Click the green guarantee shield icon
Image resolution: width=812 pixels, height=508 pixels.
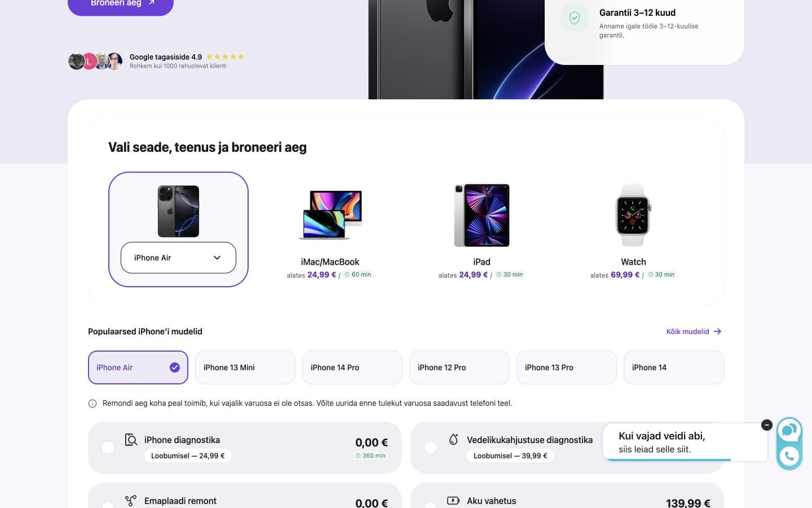click(x=575, y=18)
